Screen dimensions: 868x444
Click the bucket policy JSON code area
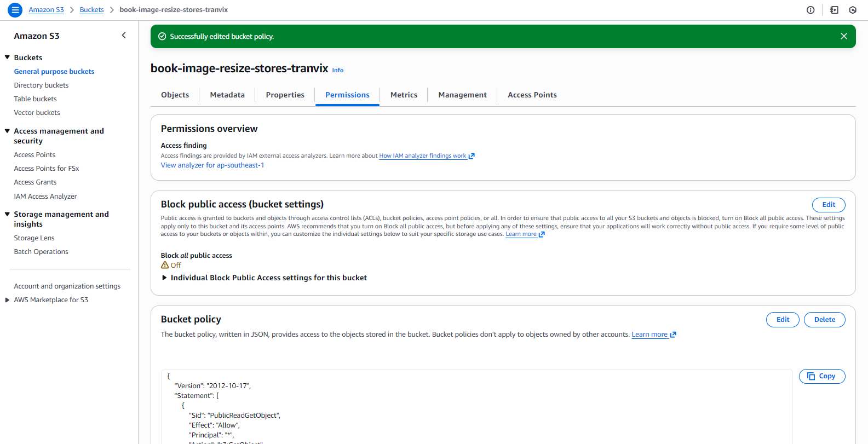pos(477,407)
